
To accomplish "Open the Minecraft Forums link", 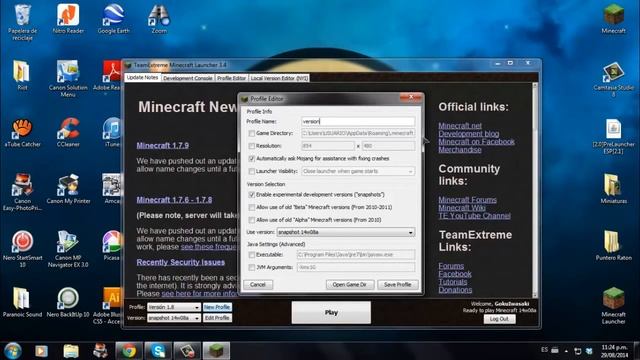I will coord(467,200).
